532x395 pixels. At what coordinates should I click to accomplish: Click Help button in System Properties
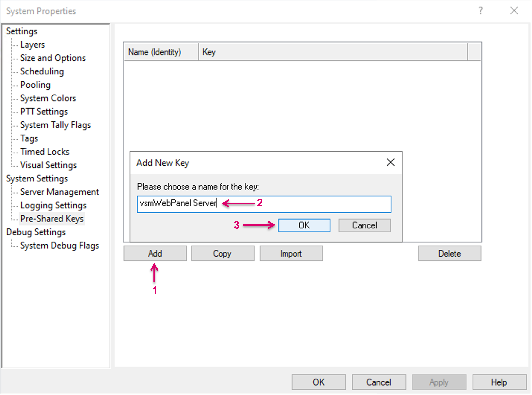(499, 382)
